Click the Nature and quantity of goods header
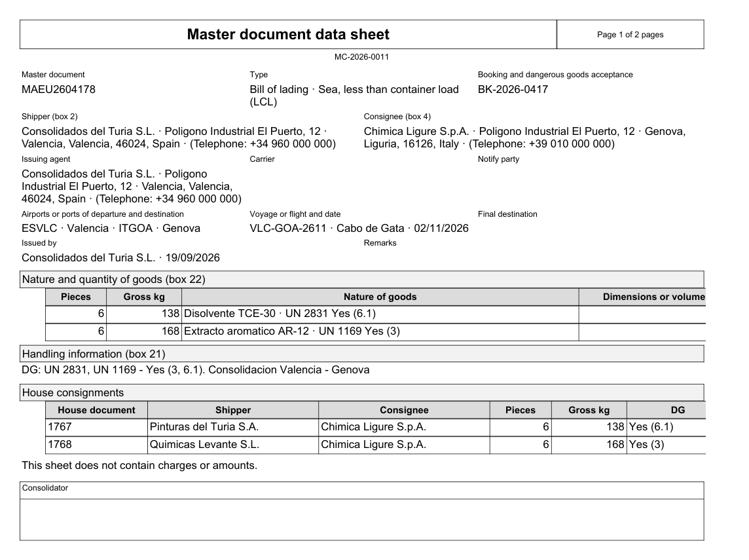Viewport: 749px width, 560px height. point(361,280)
